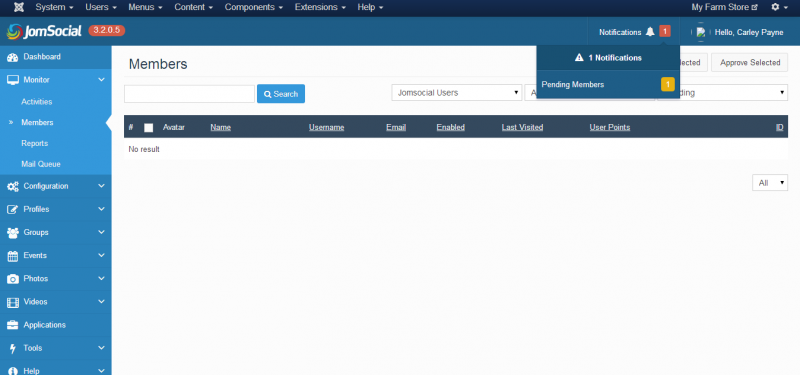The height and width of the screenshot is (375, 800).
Task: Click the yellow Pending Members count badge
Action: [x=668, y=85]
